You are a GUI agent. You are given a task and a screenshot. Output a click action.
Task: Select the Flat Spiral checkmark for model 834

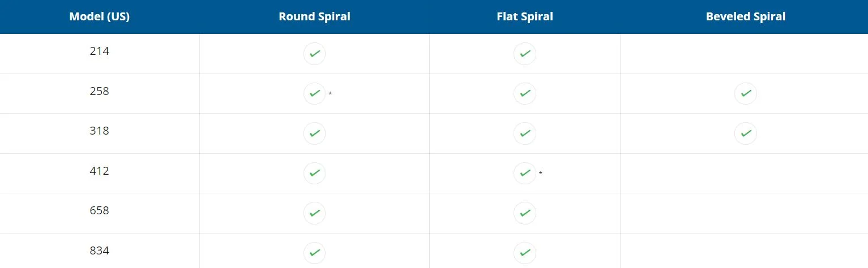(525, 253)
